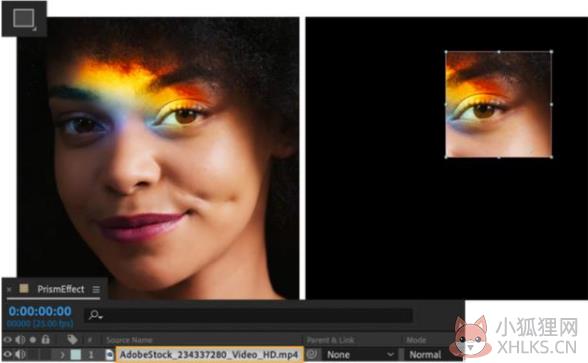The width and height of the screenshot is (588, 363).
Task: Select the Rectangle shape tool icon
Action: [24, 18]
